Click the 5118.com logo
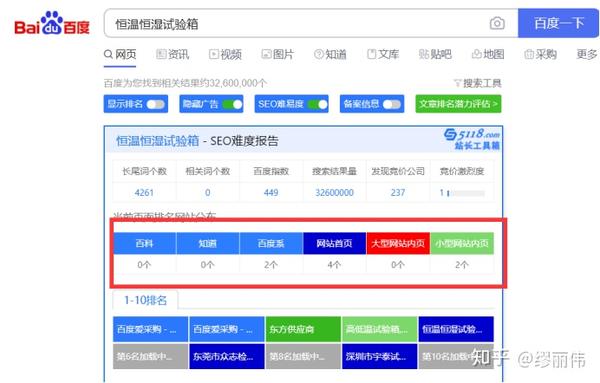 tap(472, 139)
